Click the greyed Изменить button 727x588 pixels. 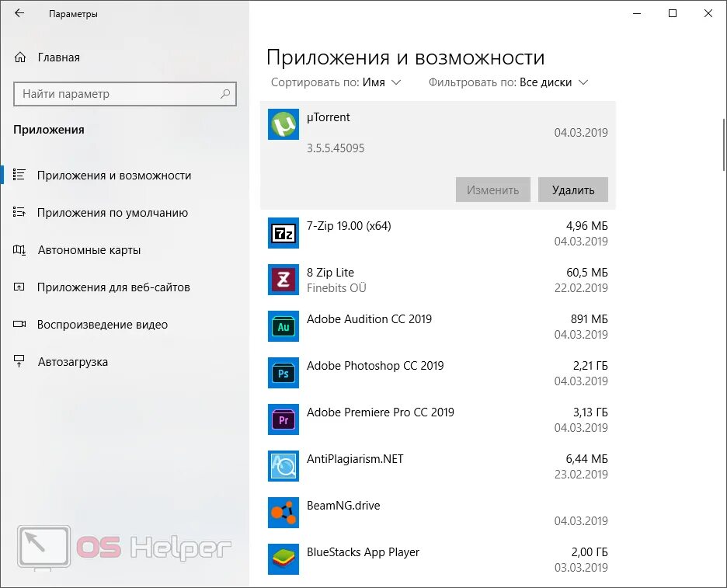point(493,190)
